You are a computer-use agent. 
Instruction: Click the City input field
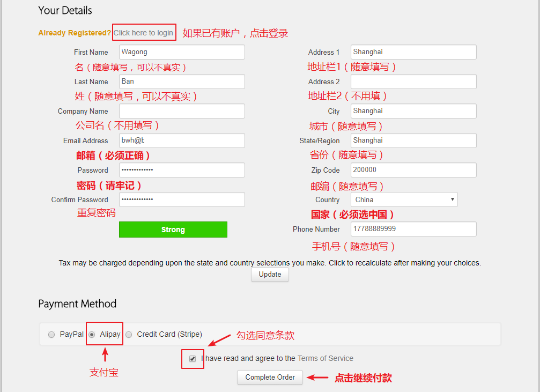click(x=413, y=111)
